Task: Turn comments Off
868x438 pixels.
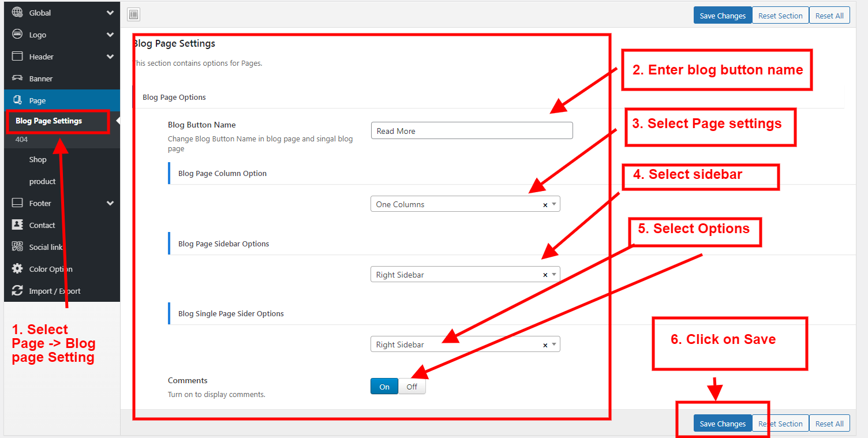Action: (411, 387)
